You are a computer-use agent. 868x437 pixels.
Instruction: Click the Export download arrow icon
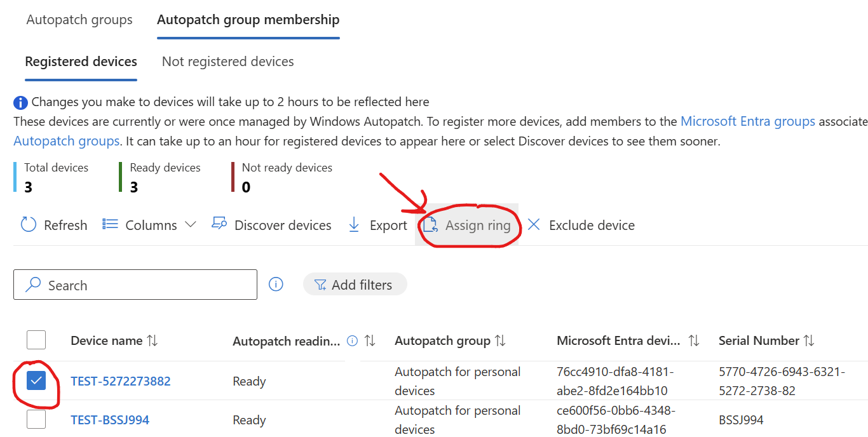[x=355, y=225]
